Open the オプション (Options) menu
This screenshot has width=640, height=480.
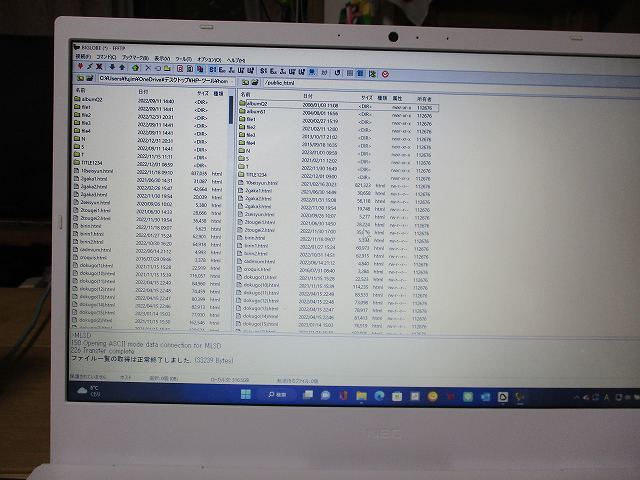[x=208, y=59]
